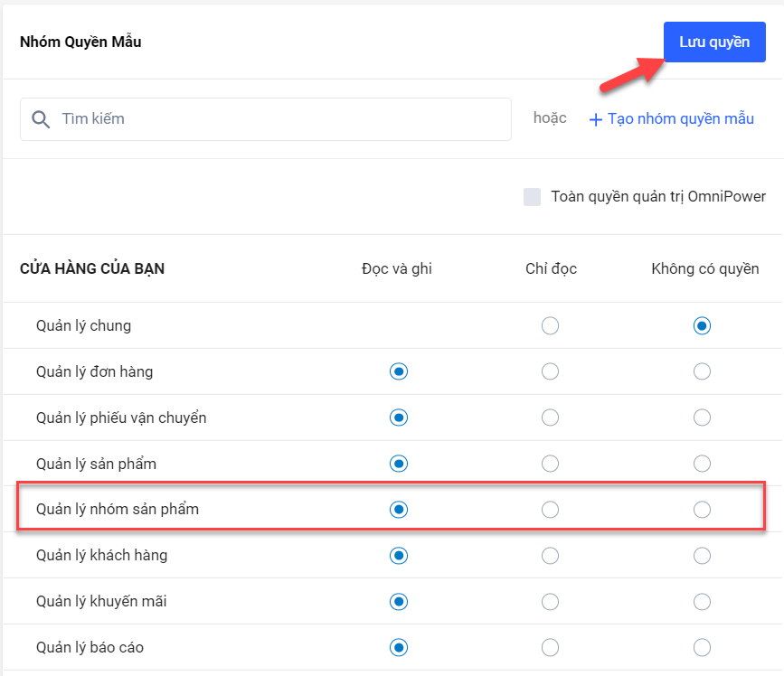Select Chỉ đọc for Quản lý sản phẩm
The image size is (784, 676).
click(x=550, y=464)
